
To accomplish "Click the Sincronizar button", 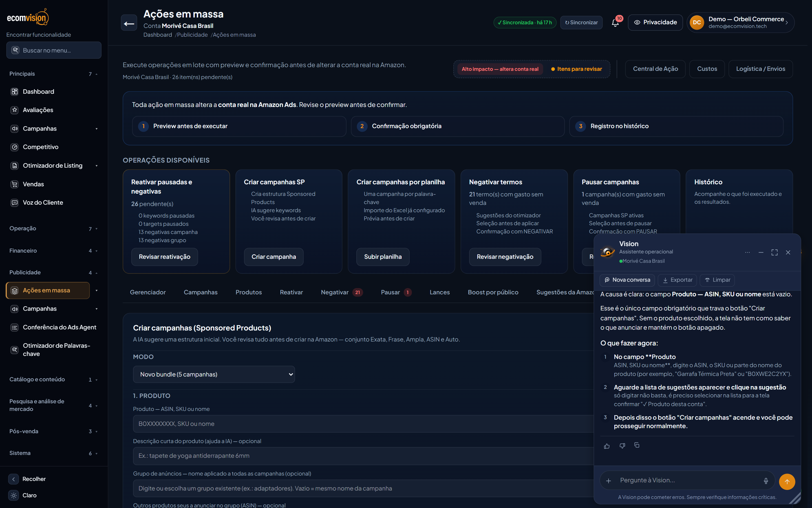I will click(x=581, y=23).
